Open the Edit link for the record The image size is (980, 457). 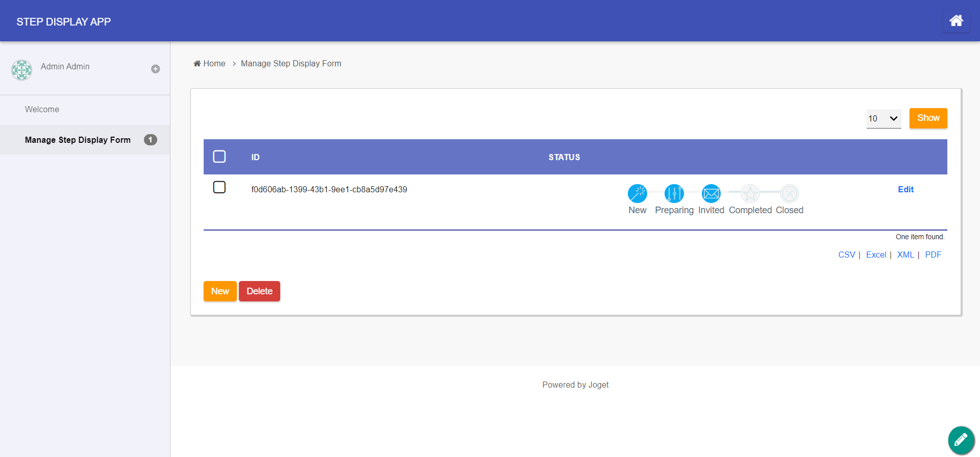tap(906, 189)
